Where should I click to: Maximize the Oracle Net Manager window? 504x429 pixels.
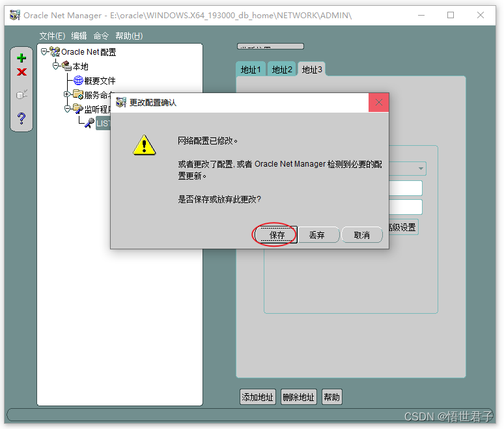click(x=451, y=15)
